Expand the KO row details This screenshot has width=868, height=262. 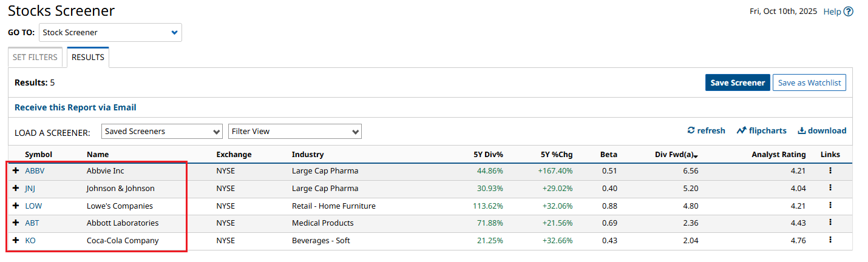[x=16, y=241]
